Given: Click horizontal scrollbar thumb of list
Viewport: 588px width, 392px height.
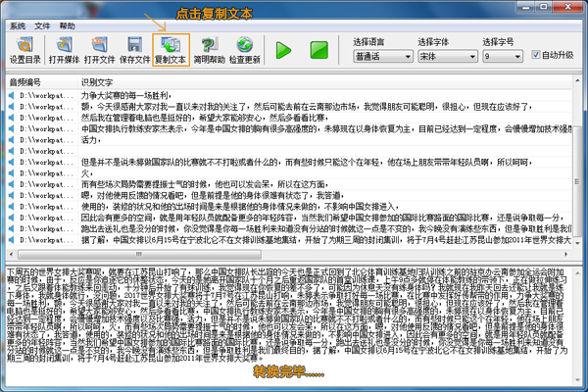Looking at the screenshot, I should click(139, 255).
